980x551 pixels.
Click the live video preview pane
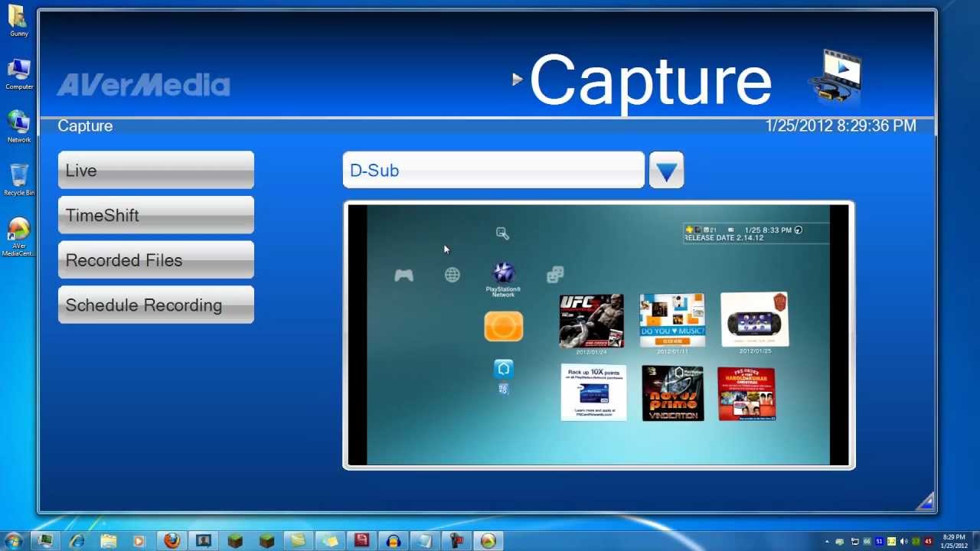click(x=599, y=335)
